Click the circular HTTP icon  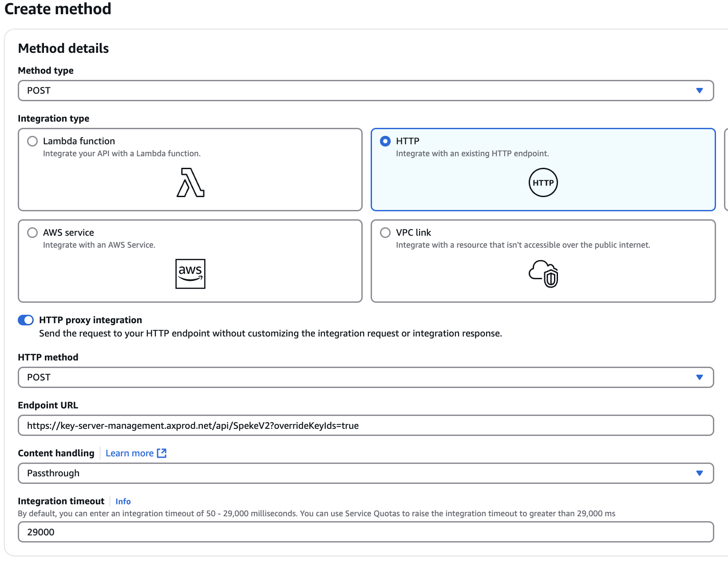click(543, 182)
